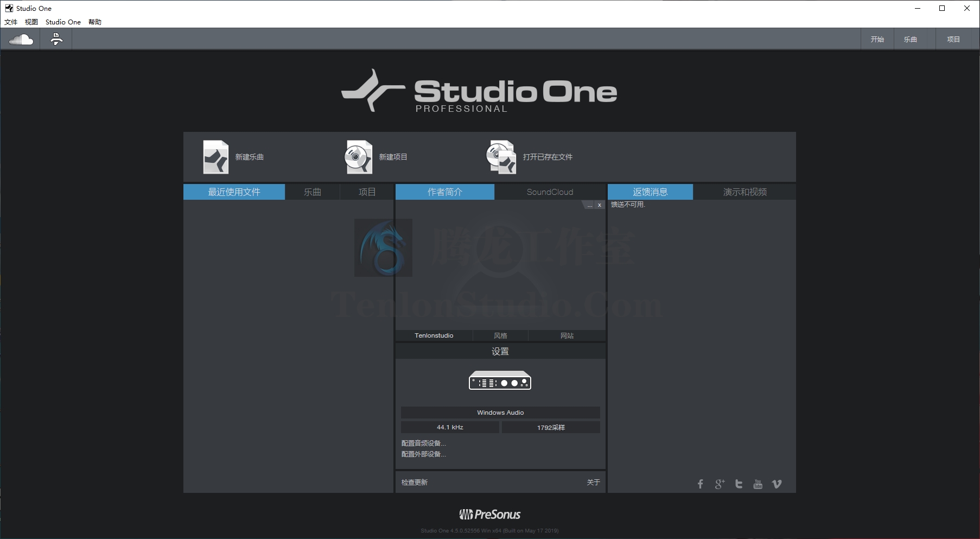Click the 风格 genre field
The image size is (980, 539).
pos(500,335)
